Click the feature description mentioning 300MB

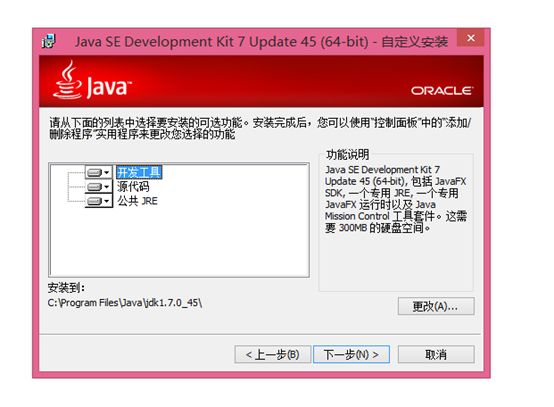pos(396,199)
